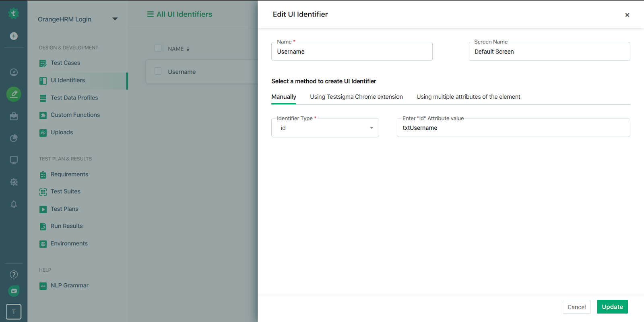Open the Identifier Type dropdown
Screen dimensions: 644x322
click(325, 128)
